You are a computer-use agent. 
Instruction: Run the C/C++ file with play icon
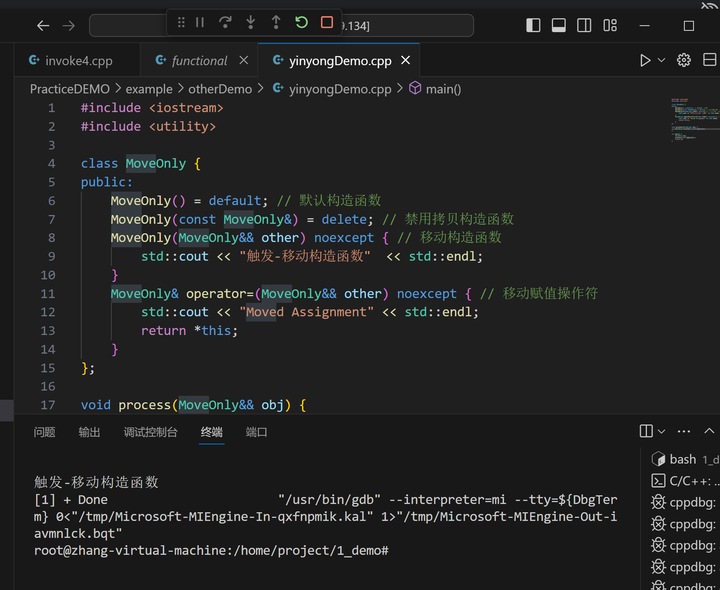click(x=645, y=60)
